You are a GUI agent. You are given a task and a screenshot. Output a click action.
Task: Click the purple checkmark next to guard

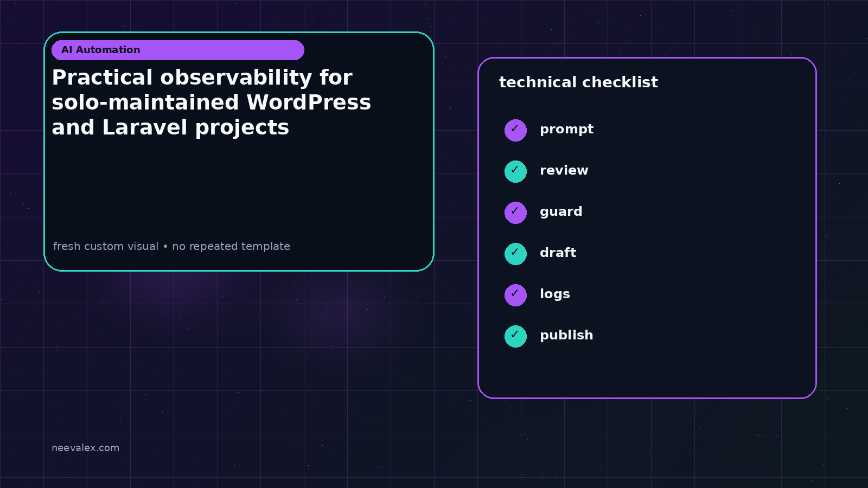pyautogui.click(x=515, y=213)
